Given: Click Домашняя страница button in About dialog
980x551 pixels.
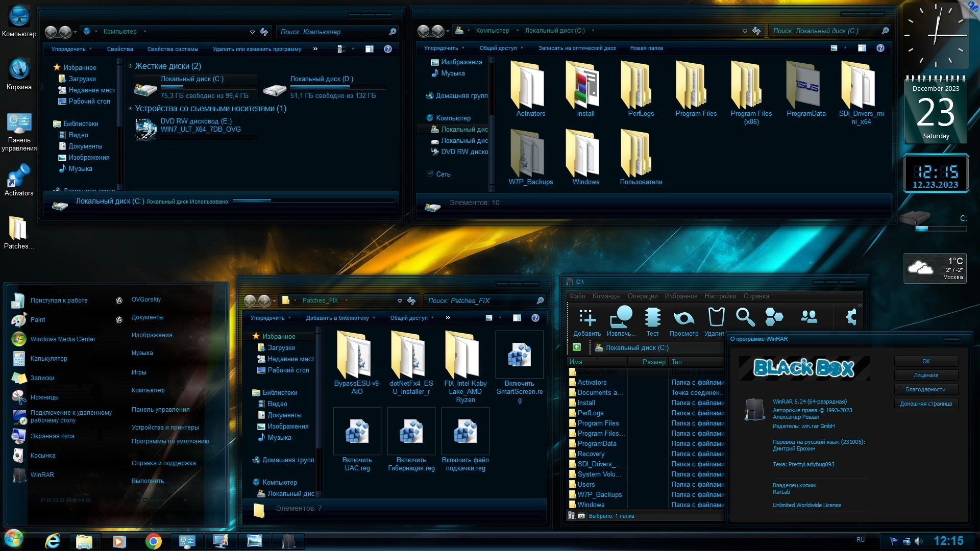Looking at the screenshot, I should click(x=925, y=404).
